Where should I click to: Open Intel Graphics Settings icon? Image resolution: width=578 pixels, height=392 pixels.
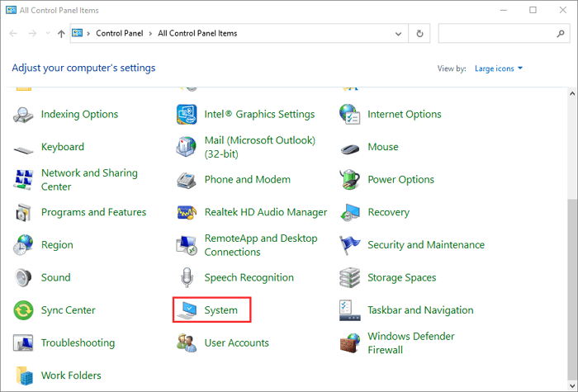tap(187, 114)
